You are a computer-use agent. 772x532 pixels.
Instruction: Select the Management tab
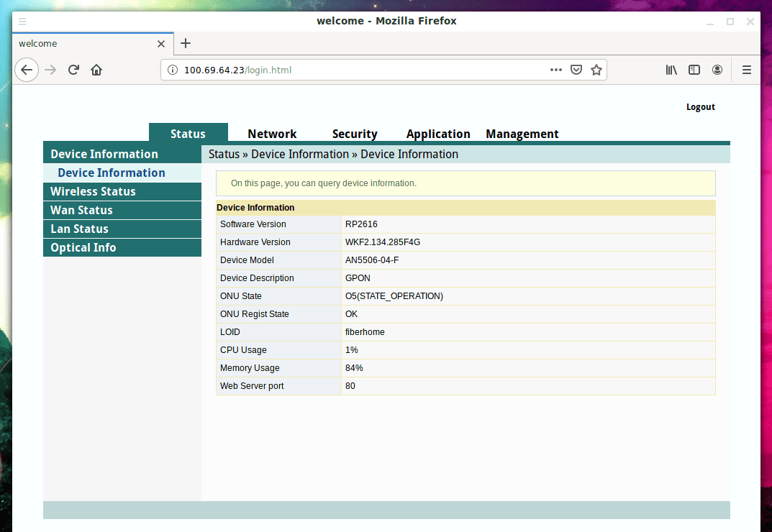pyautogui.click(x=522, y=134)
